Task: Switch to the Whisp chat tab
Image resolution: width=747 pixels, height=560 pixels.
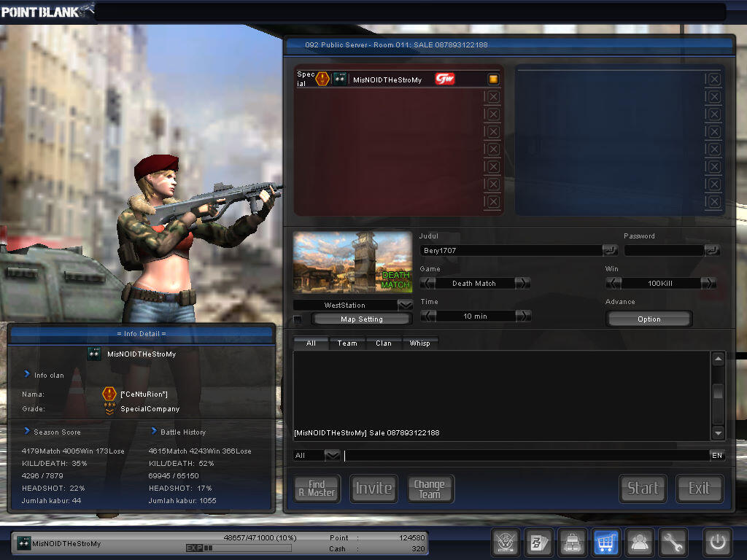Action: [x=419, y=343]
